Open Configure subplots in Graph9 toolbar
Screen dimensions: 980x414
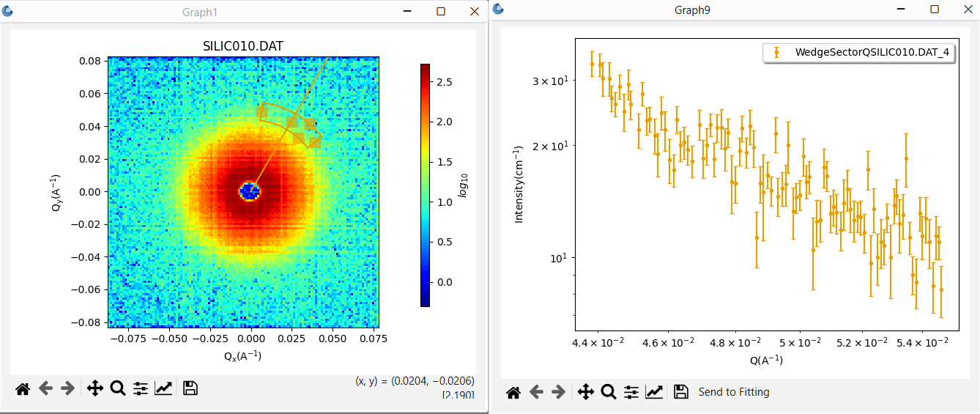coord(631,393)
